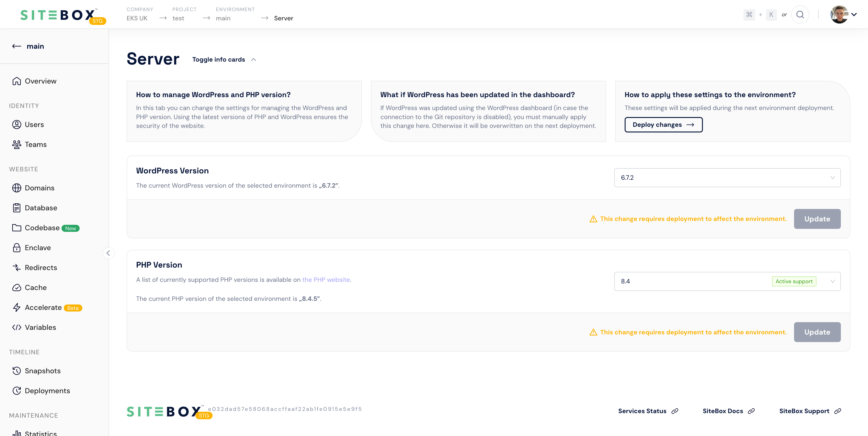Open SiteBox Docs footer link
Image resolution: width=868 pixels, height=436 pixels.
pos(728,411)
